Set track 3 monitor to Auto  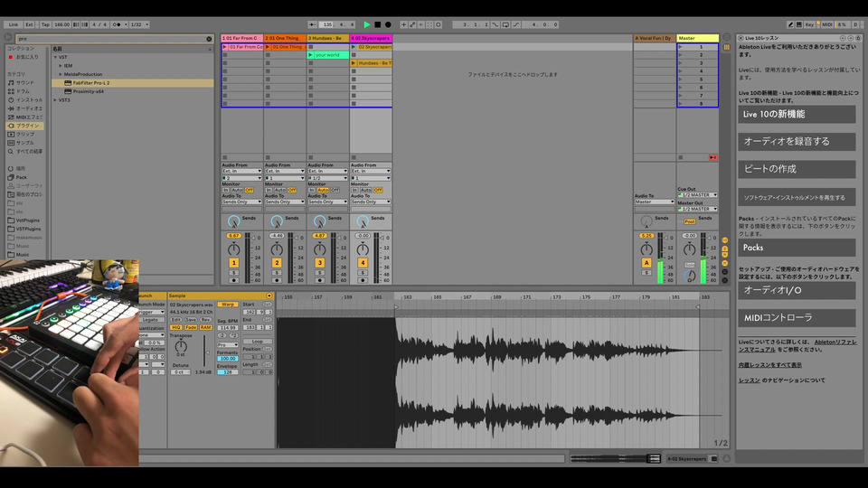[x=324, y=190]
